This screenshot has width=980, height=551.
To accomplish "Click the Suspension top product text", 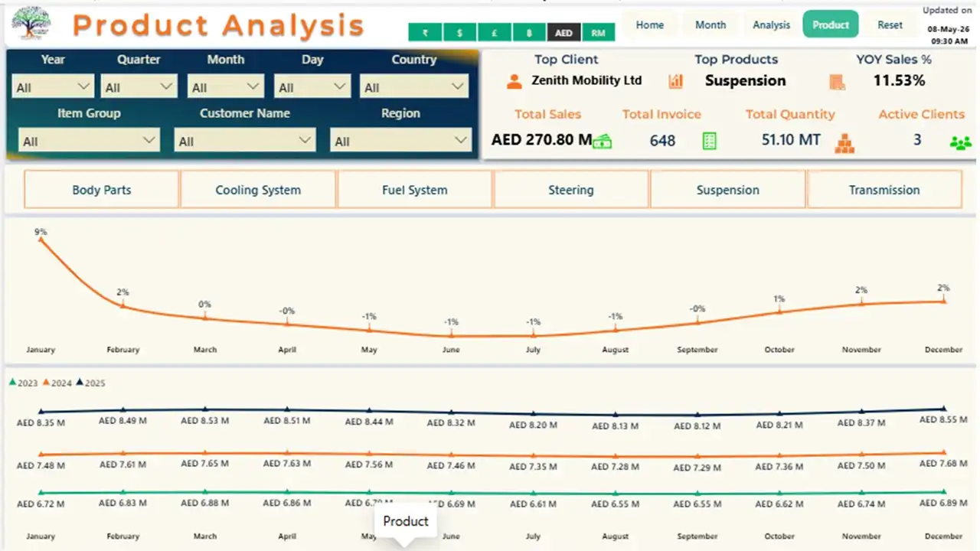I will 745,80.
